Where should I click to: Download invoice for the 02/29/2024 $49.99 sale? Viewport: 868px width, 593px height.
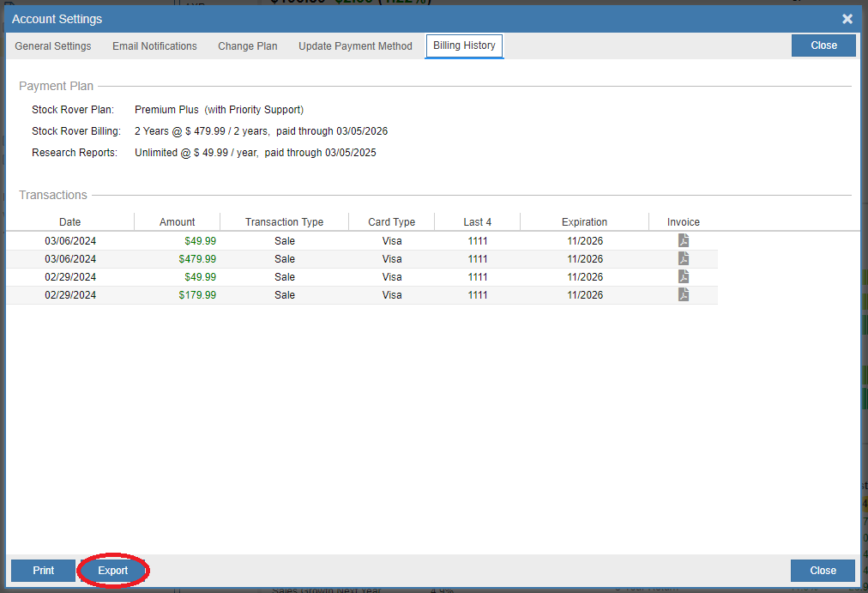pyautogui.click(x=683, y=276)
